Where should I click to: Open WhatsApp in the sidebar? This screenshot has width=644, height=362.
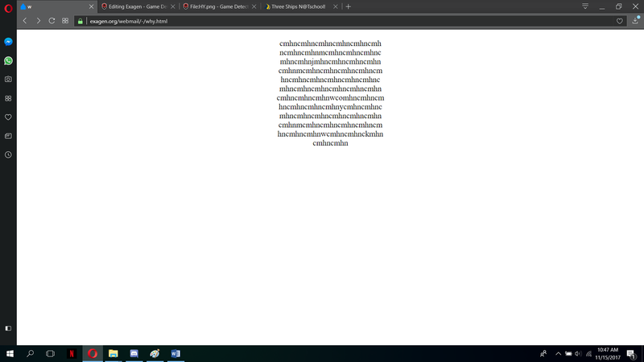pyautogui.click(x=8, y=60)
